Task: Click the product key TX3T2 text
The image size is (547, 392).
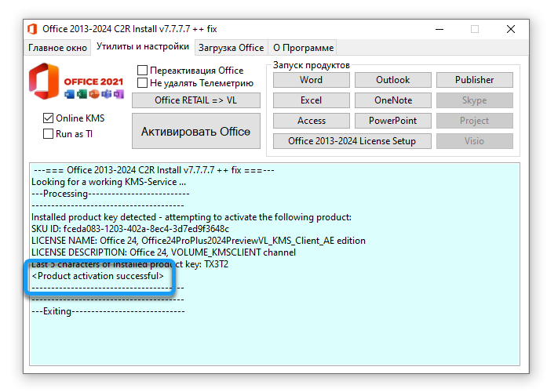Action: coord(217,264)
